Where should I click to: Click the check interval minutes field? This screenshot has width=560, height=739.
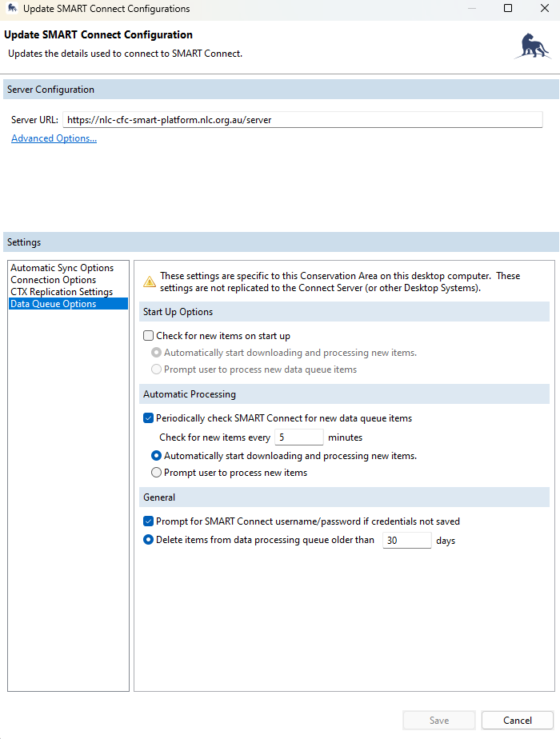pyautogui.click(x=298, y=437)
